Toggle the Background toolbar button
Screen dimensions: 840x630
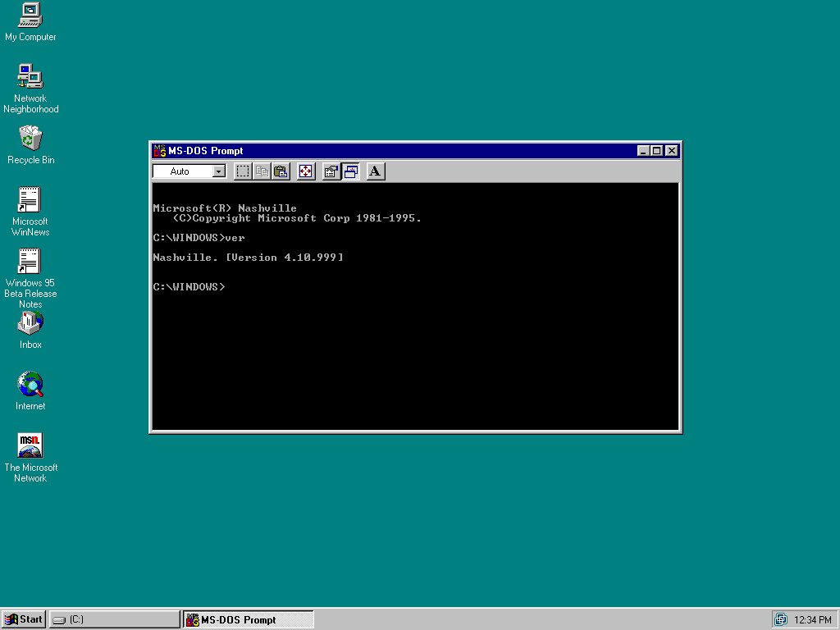(351, 171)
